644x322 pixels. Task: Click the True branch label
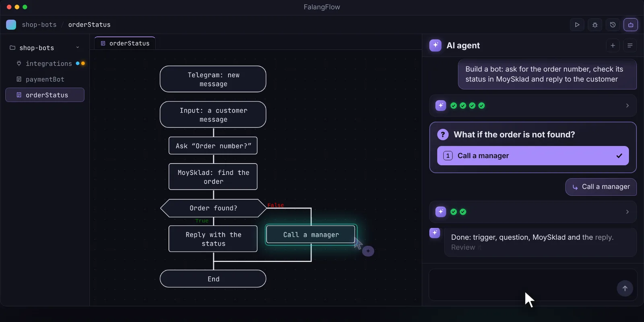[202, 221]
